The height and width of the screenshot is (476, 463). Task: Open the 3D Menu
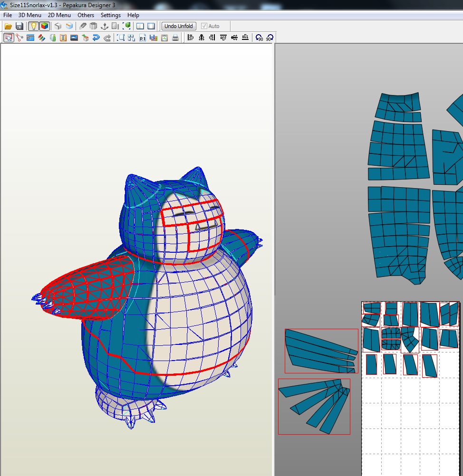[29, 15]
